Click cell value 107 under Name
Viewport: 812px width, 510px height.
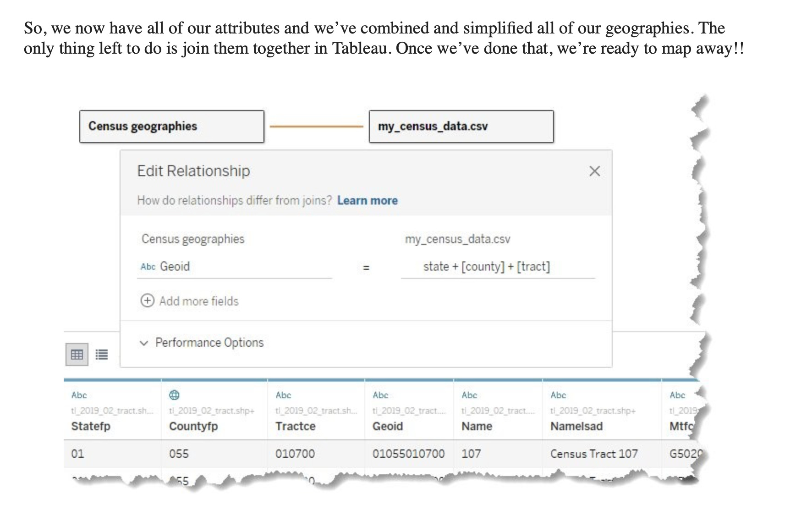pos(471,454)
